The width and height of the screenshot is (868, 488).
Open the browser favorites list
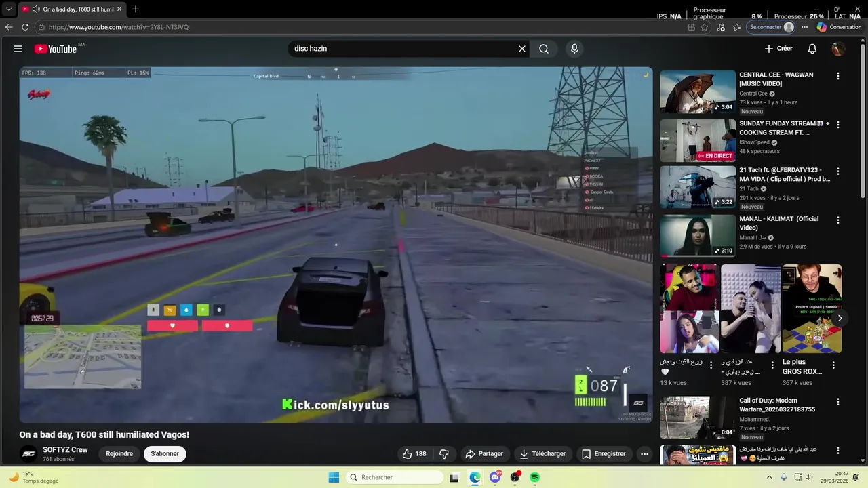736,27
